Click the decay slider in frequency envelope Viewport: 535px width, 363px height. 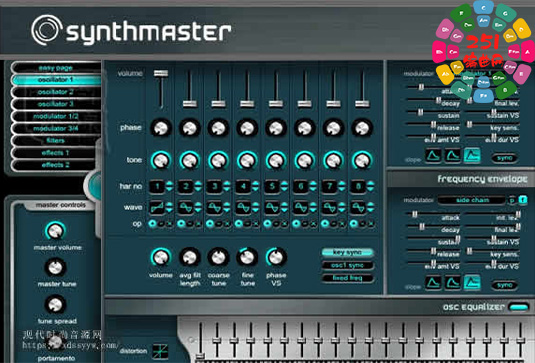point(422,226)
